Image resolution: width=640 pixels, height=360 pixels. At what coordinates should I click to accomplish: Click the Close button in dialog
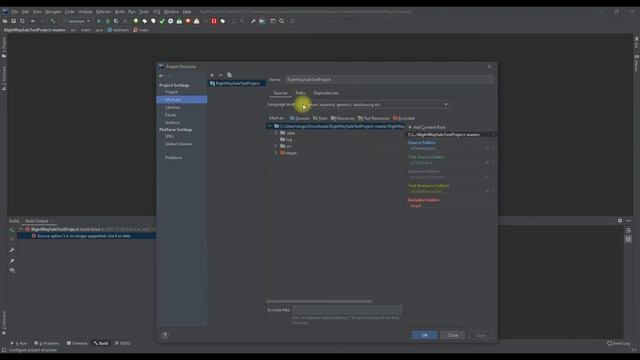[x=453, y=335]
